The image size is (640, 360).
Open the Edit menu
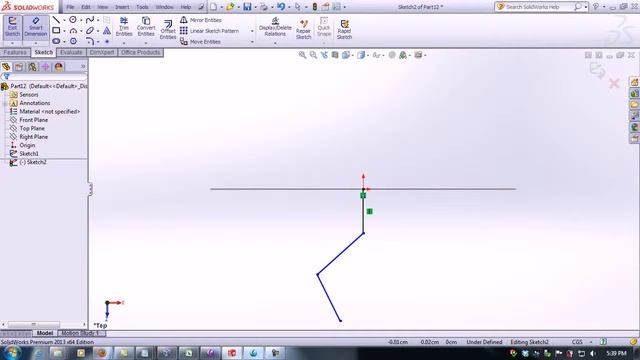86,7
